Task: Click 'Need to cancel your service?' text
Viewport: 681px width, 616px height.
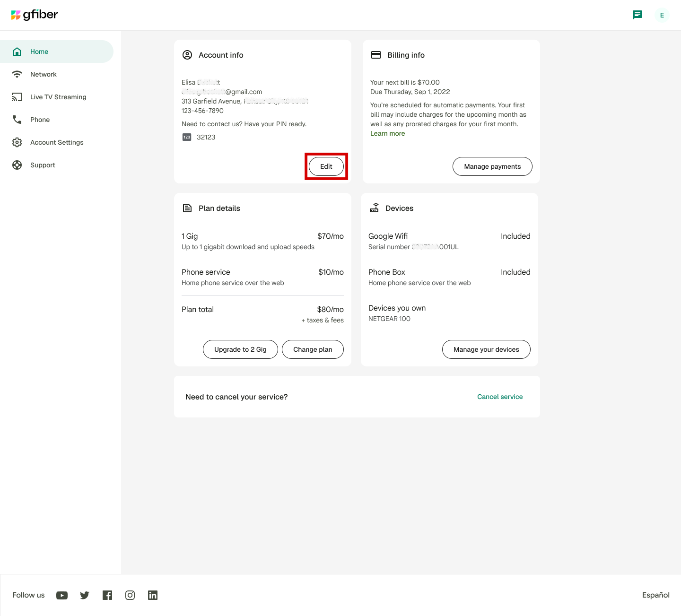Action: tap(236, 397)
